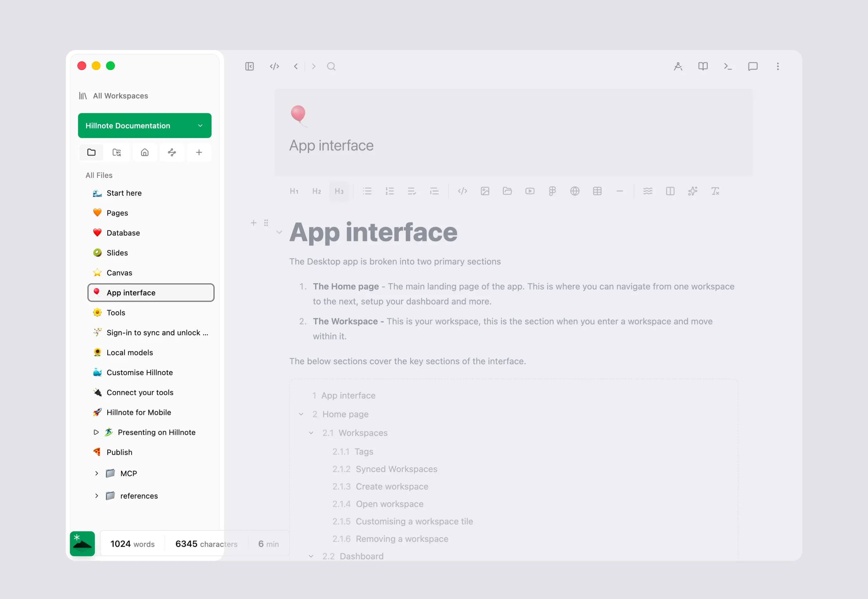The width and height of the screenshot is (868, 599).
Task: Open the search magnifier icon
Action: 331,66
